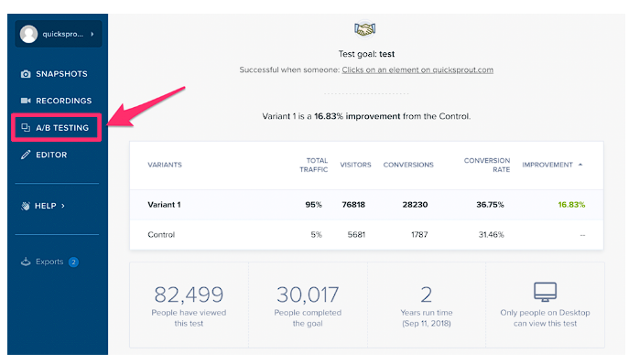This screenshot has width=639, height=364.
Task: Open link Clicks on an element on quicksprout.com
Action: pyautogui.click(x=417, y=70)
